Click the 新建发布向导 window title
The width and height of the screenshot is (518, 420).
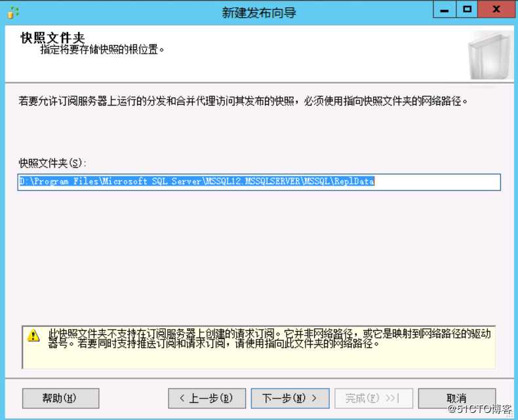point(258,12)
